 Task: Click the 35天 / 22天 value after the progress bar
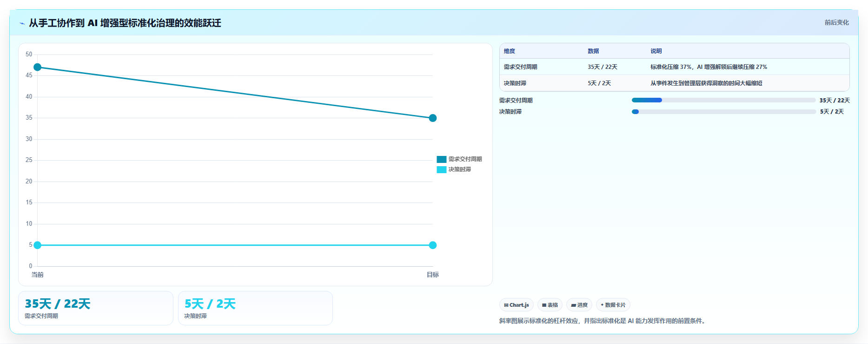[x=835, y=101]
